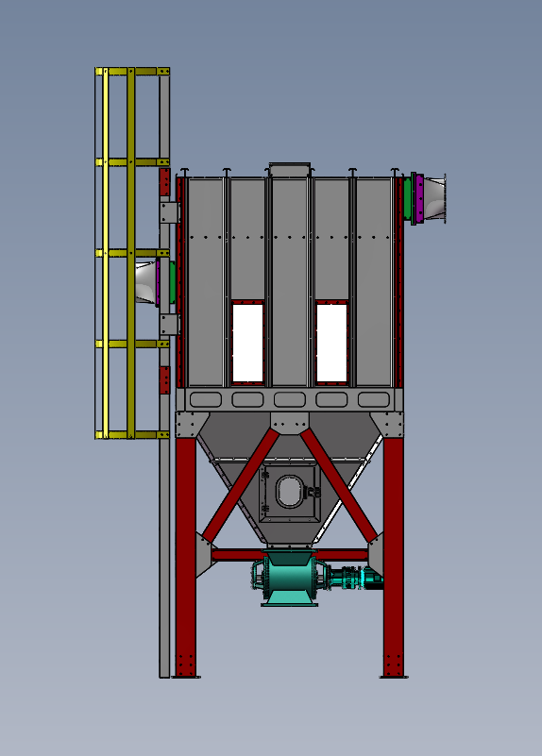The height and width of the screenshot is (756, 542).
Task: Select the top center roof hatch
Action: [x=289, y=170]
